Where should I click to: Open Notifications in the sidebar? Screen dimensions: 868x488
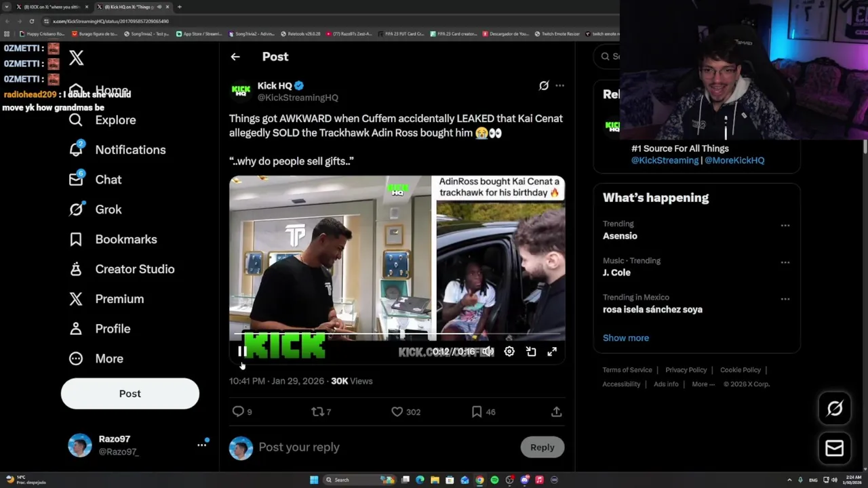coord(117,150)
